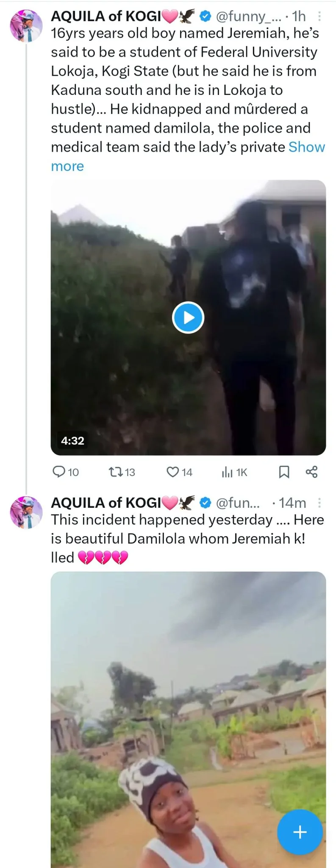Image resolution: width=336 pixels, height=868 pixels.
Task: Open the photo in the second post
Action: [x=188, y=699]
